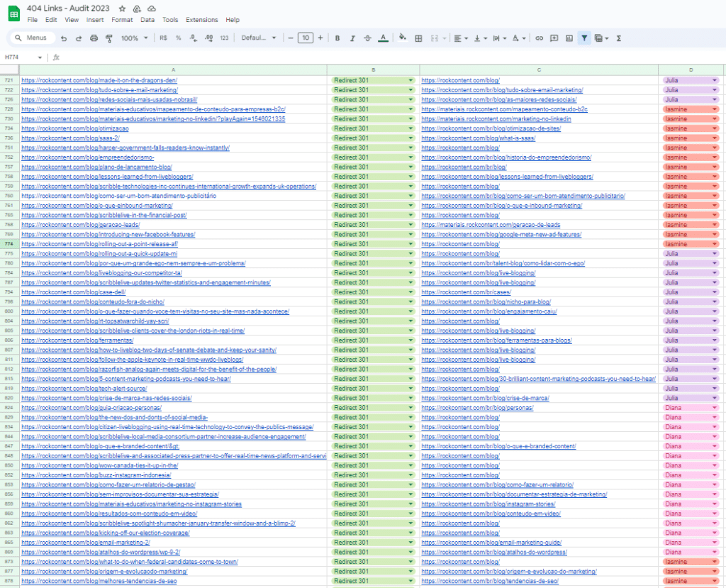The height and width of the screenshot is (588, 726).
Task: Click the move-to-folder icon beside title
Action: coord(137,9)
